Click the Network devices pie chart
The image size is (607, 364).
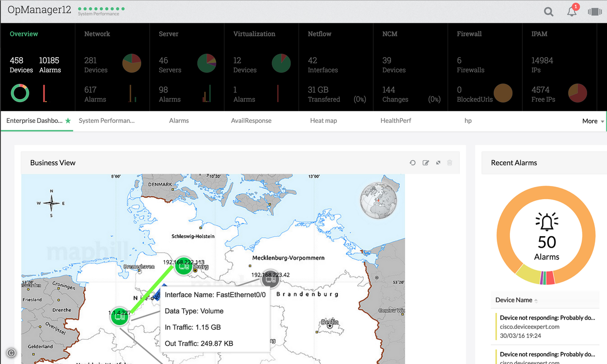(132, 64)
